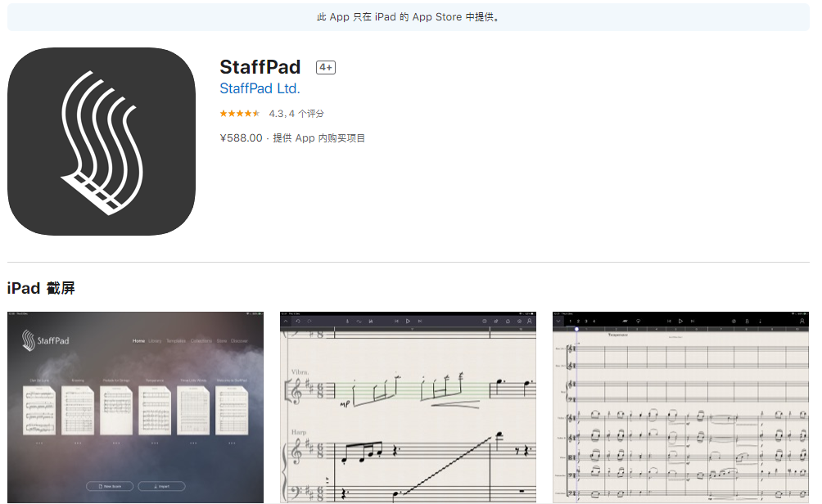Click the undo arrow in the middle screenshot
This screenshot has height=504, width=822.
click(298, 322)
